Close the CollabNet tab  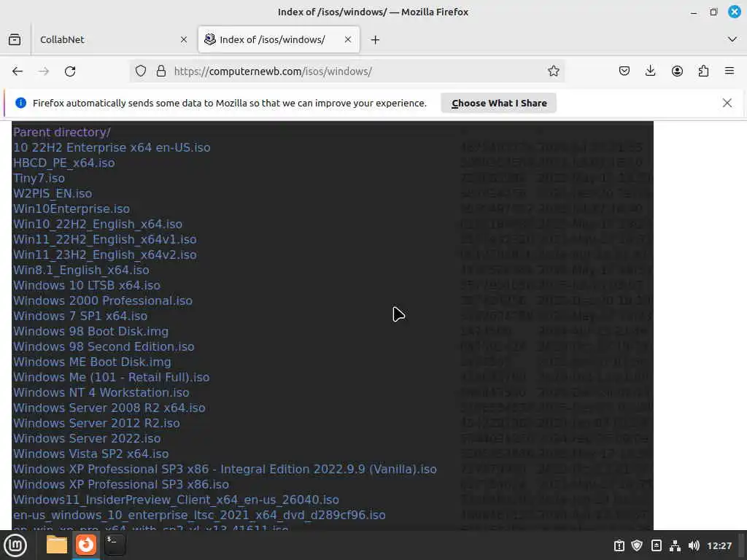click(184, 39)
